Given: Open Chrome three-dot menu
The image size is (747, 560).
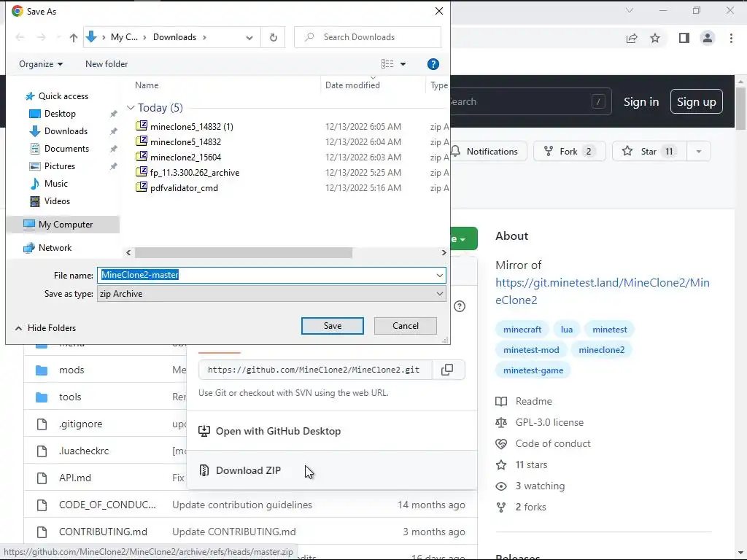Looking at the screenshot, I should coord(731,38).
